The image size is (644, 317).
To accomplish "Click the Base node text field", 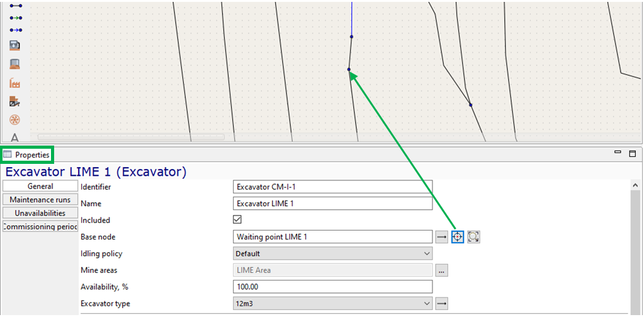I will coord(332,237).
